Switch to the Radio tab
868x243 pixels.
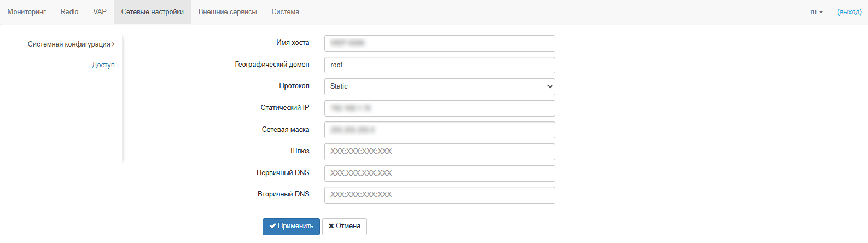pos(69,12)
